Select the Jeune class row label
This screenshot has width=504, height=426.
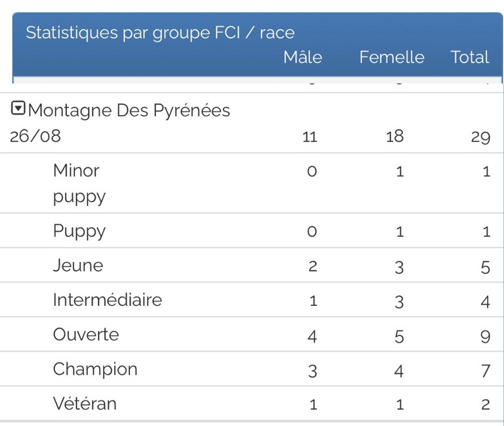point(78,265)
